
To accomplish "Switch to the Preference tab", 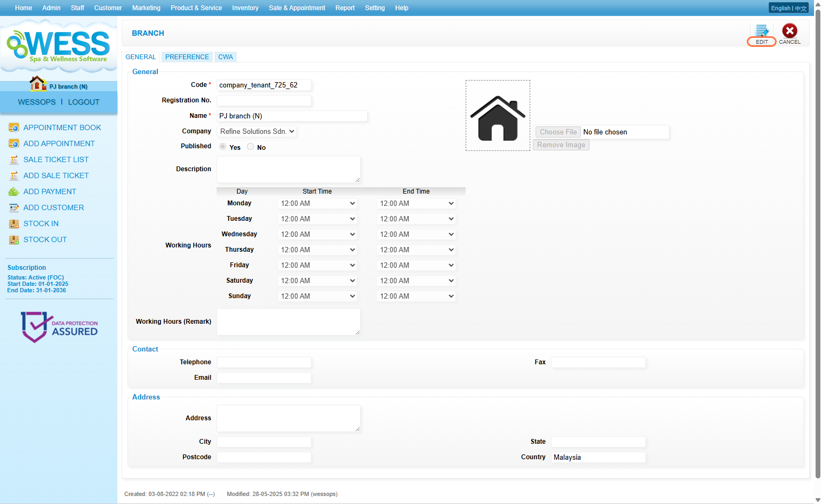I will tap(187, 57).
